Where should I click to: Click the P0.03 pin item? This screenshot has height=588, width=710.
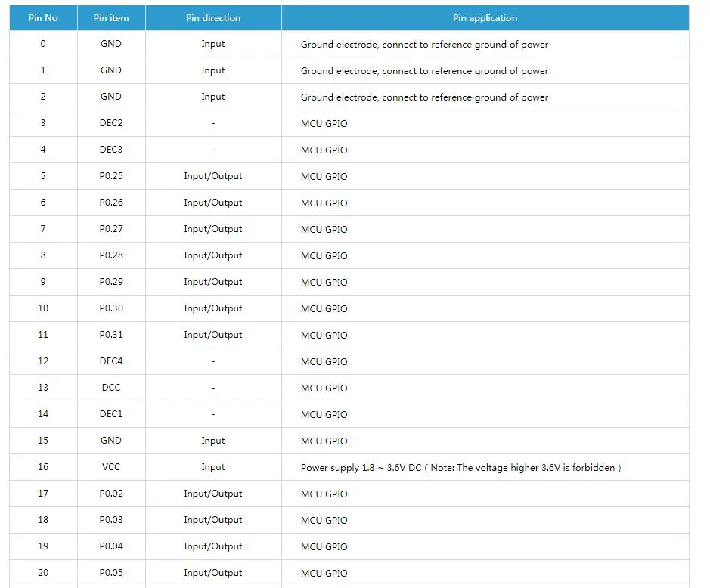click(x=111, y=520)
